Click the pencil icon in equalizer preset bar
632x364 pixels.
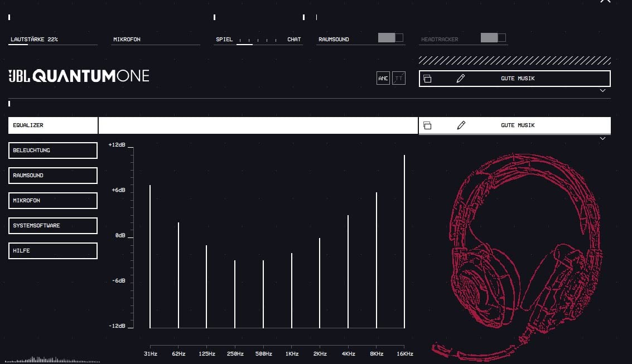tap(461, 125)
